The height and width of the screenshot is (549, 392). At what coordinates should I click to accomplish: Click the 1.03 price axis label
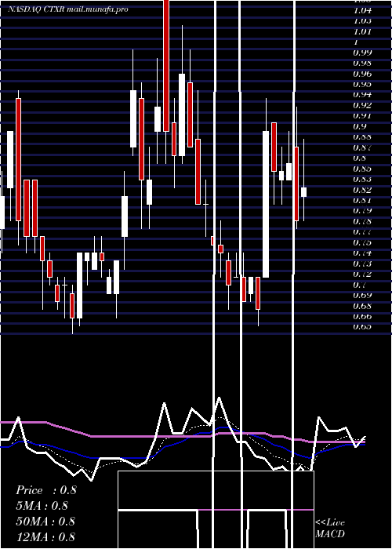(362, 20)
